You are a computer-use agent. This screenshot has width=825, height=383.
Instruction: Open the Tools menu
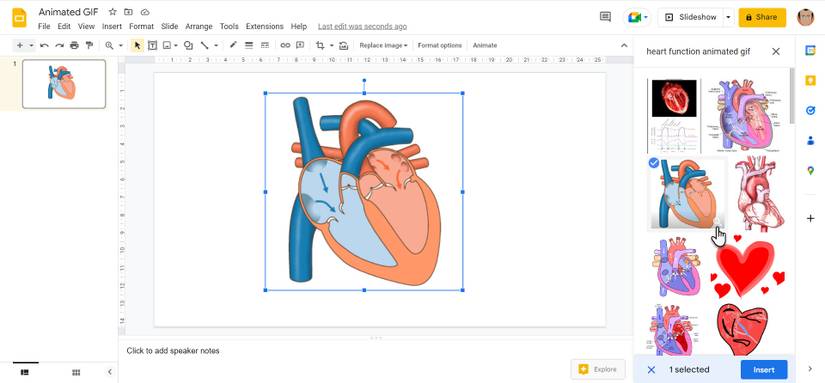click(x=229, y=26)
